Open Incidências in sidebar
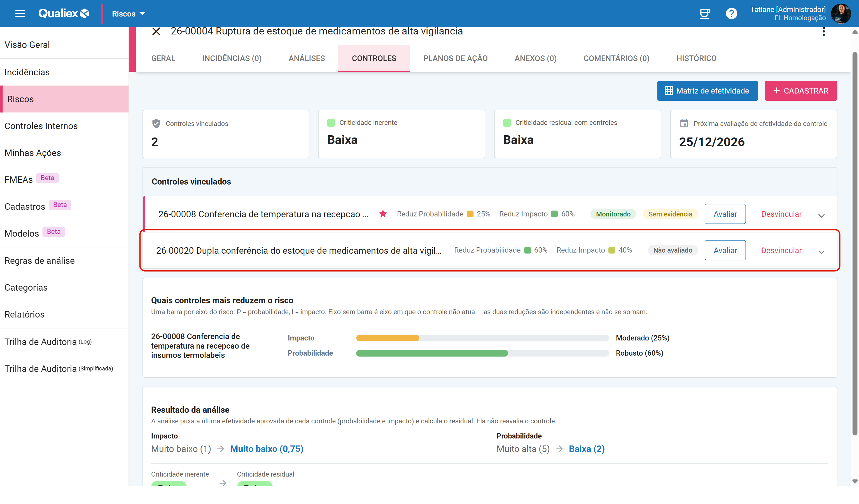The width and height of the screenshot is (859, 504). click(x=64, y=72)
